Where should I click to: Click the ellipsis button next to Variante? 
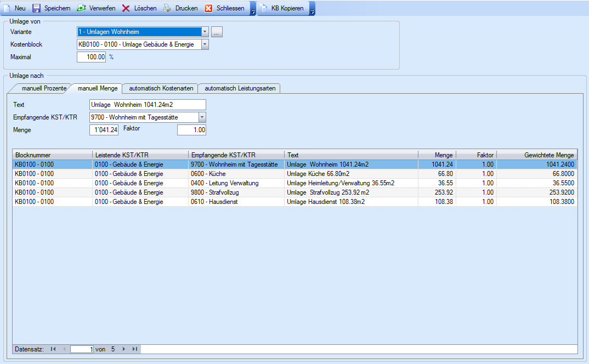point(217,32)
